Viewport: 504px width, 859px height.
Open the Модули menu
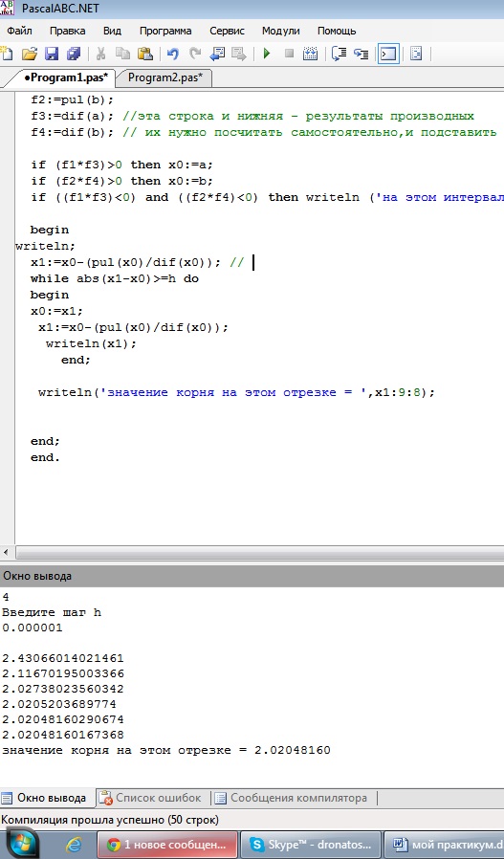(280, 31)
